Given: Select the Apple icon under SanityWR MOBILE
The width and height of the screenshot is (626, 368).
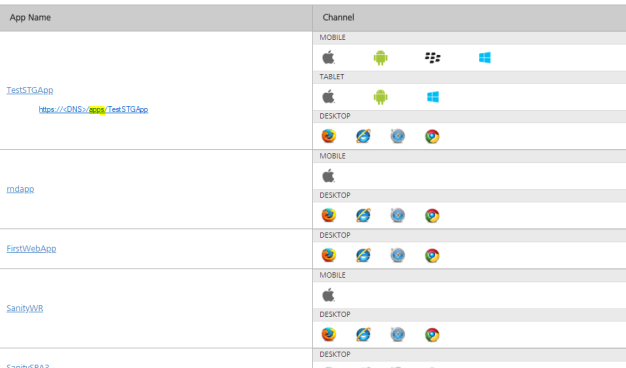Looking at the screenshot, I should (328, 295).
